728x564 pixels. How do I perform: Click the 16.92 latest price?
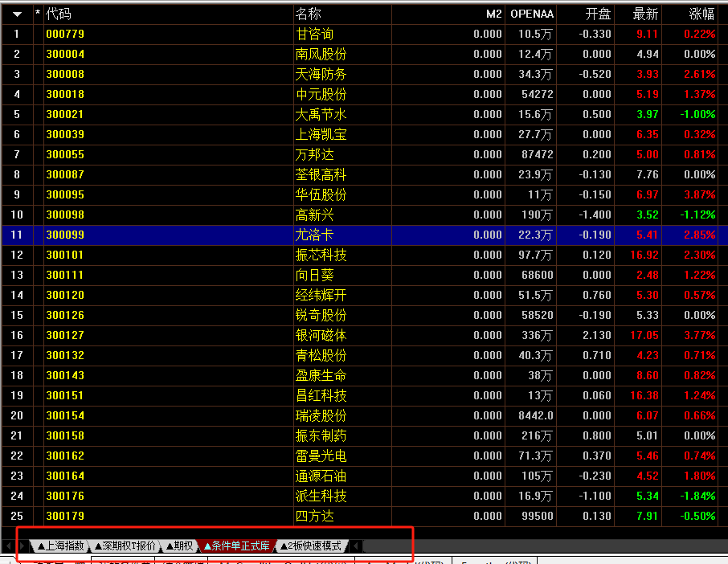click(644, 255)
